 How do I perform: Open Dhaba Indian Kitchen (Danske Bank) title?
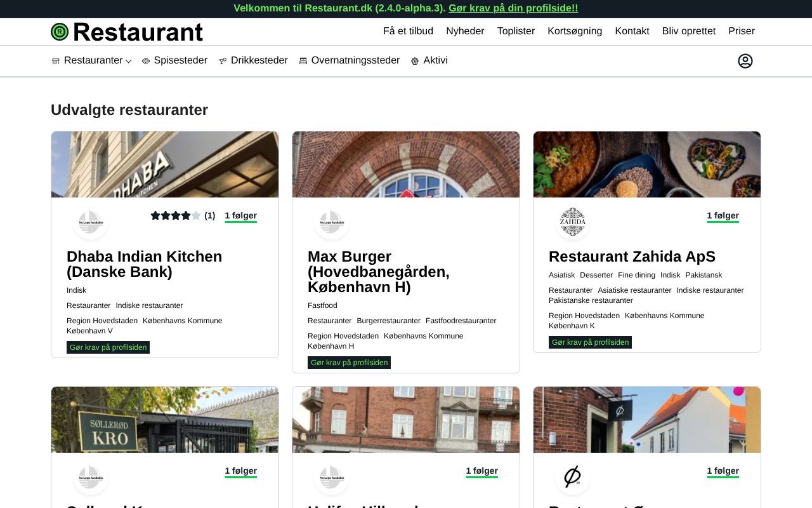tap(145, 264)
